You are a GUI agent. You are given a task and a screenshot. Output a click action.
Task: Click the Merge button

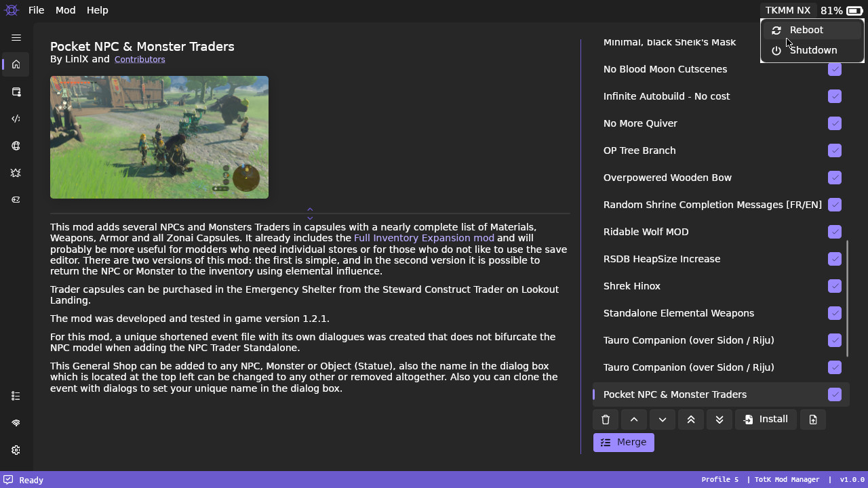coord(623,442)
